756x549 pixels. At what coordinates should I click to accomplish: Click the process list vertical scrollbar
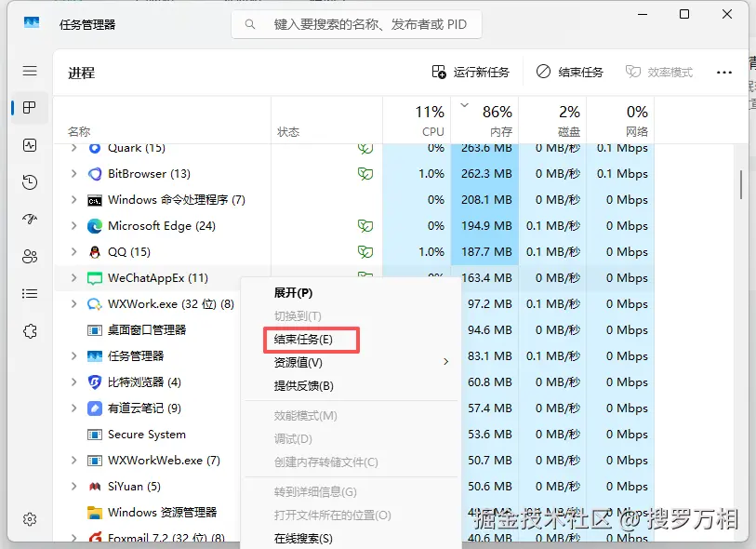[741, 184]
